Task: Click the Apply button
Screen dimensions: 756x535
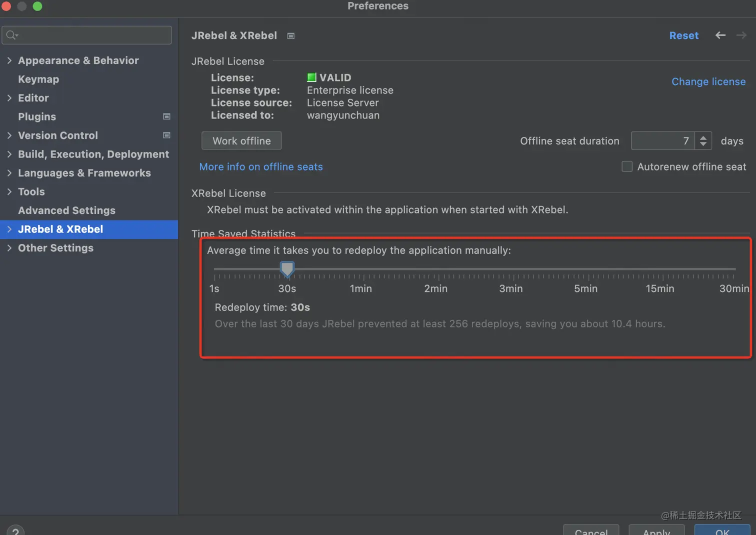Action: pyautogui.click(x=656, y=530)
